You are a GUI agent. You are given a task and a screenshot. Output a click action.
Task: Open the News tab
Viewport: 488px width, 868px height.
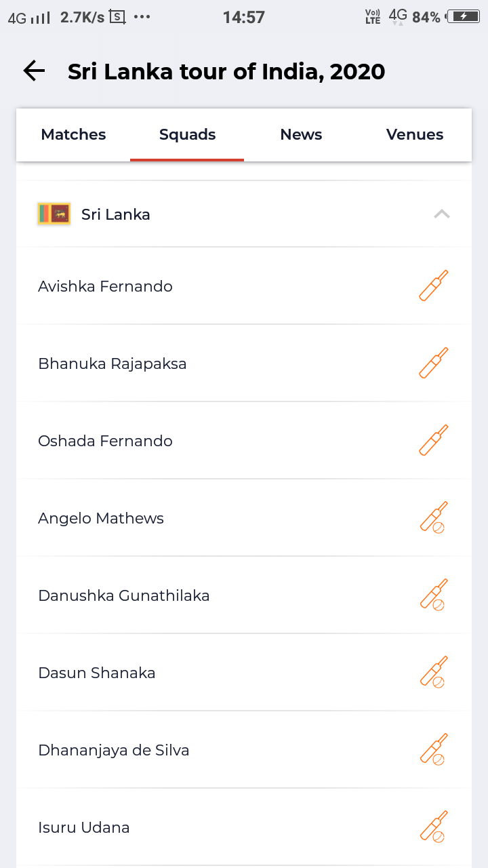(301, 135)
